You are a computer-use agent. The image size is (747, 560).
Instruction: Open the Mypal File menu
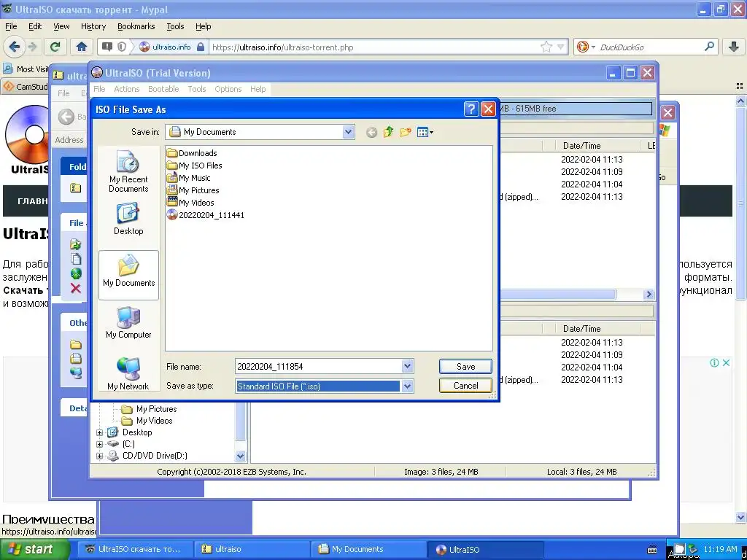pos(11,26)
